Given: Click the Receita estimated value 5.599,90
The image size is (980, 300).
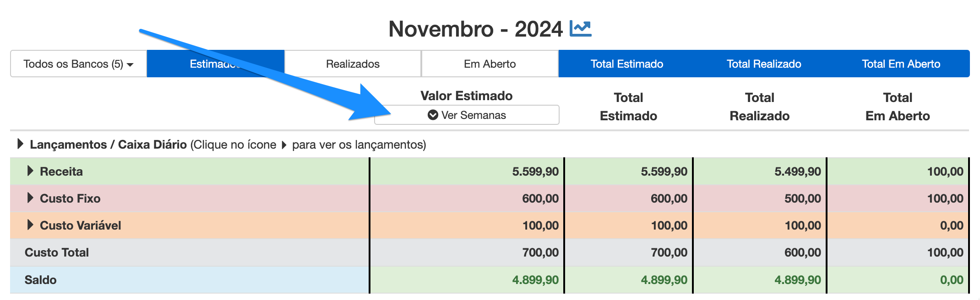Looking at the screenshot, I should click(x=535, y=171).
